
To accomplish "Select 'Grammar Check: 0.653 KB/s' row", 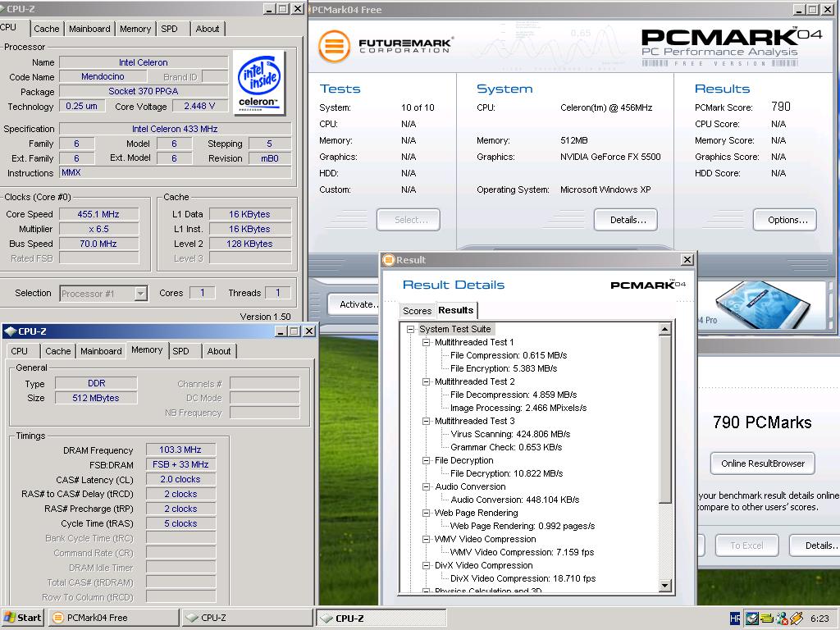I will click(506, 447).
